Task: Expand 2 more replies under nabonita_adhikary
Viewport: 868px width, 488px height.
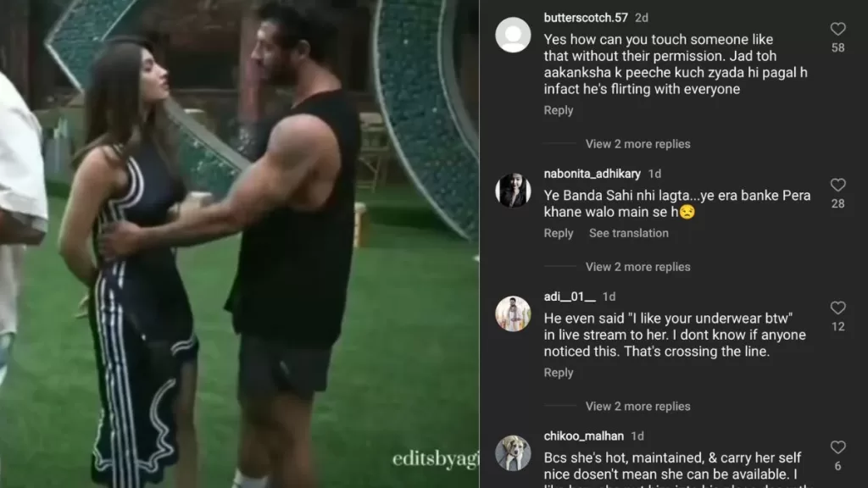Action: tap(637, 267)
